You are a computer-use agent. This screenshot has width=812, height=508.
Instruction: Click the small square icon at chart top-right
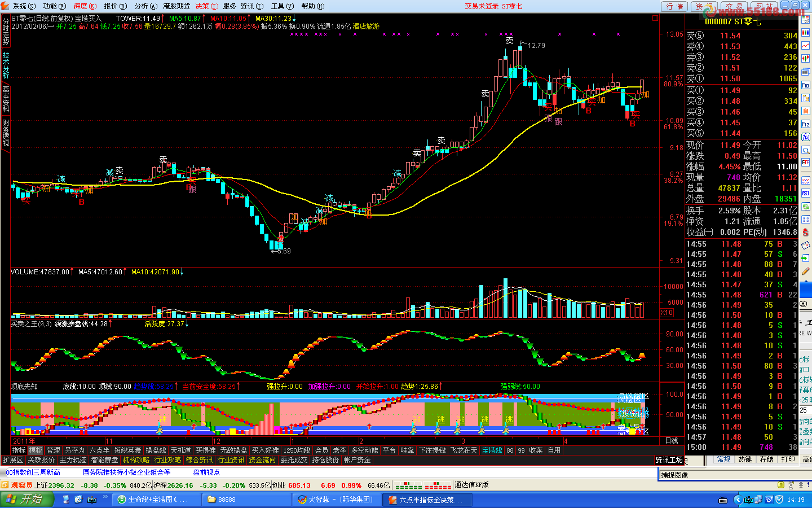(655, 18)
